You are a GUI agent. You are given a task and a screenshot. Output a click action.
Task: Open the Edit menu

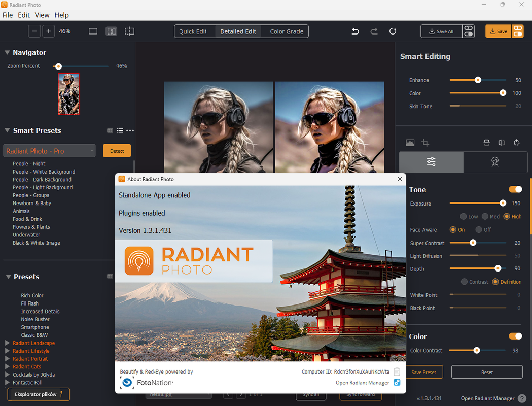(x=24, y=15)
